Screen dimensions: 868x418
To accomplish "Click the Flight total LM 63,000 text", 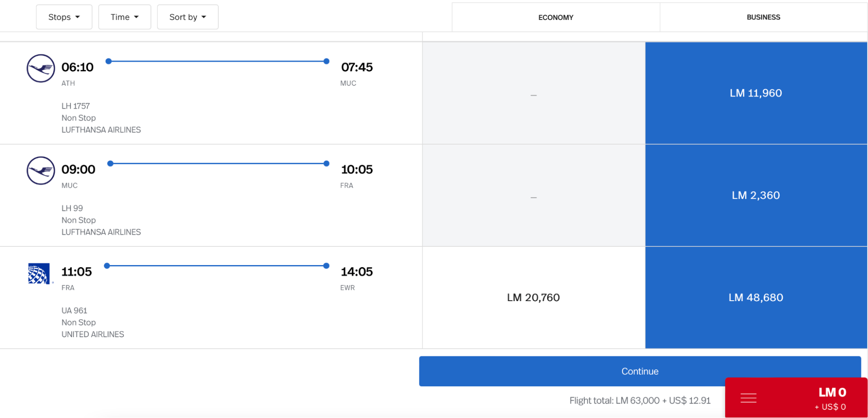I will 640,401.
